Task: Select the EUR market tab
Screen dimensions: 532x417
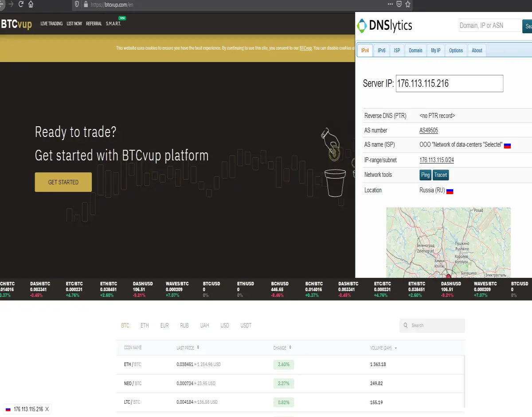Action: 164,325
